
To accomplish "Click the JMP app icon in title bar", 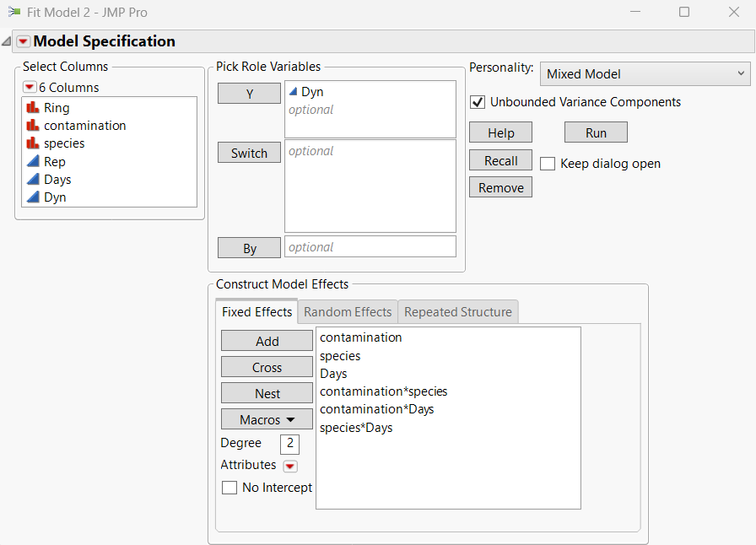I will 13,12.
